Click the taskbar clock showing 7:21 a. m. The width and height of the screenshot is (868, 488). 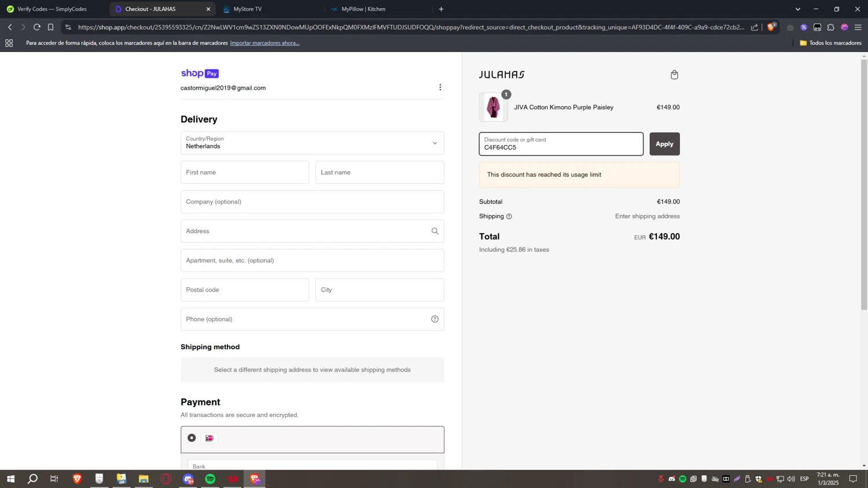[x=827, y=479]
